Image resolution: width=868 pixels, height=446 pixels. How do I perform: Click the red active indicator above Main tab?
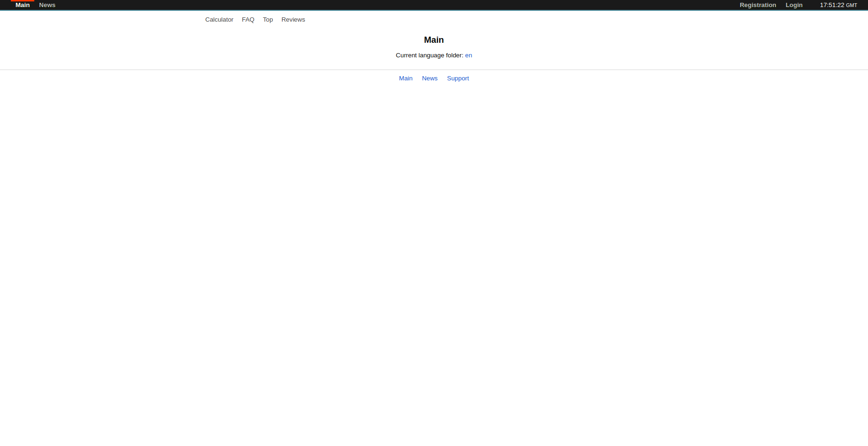23,0
